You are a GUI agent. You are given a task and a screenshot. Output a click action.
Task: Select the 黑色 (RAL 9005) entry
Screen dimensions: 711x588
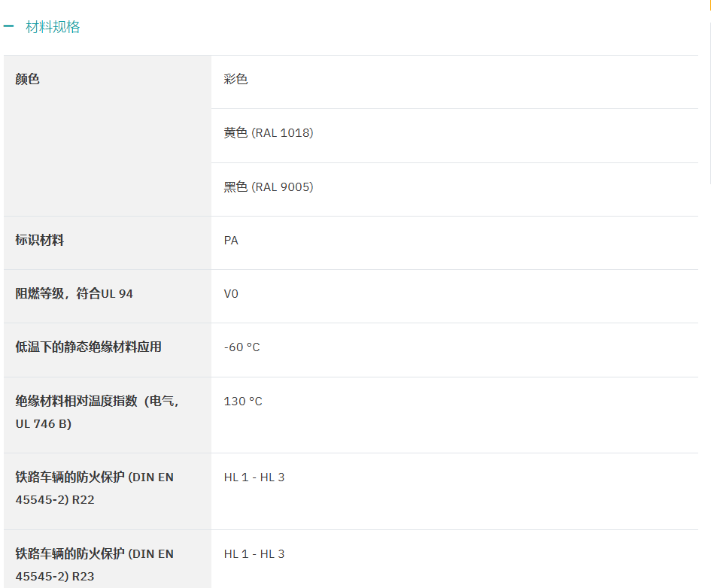point(269,187)
